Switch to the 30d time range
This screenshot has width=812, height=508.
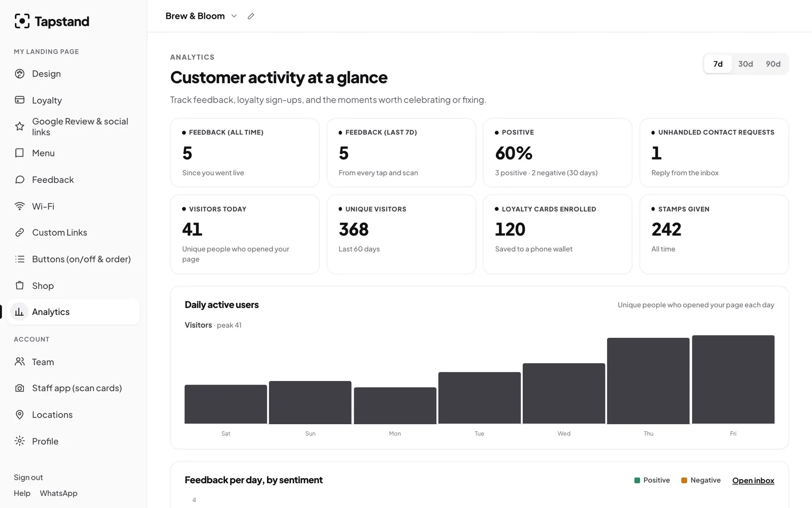(746, 64)
